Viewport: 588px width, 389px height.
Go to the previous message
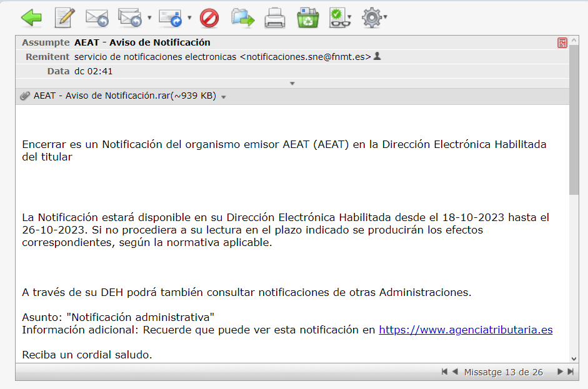(455, 372)
